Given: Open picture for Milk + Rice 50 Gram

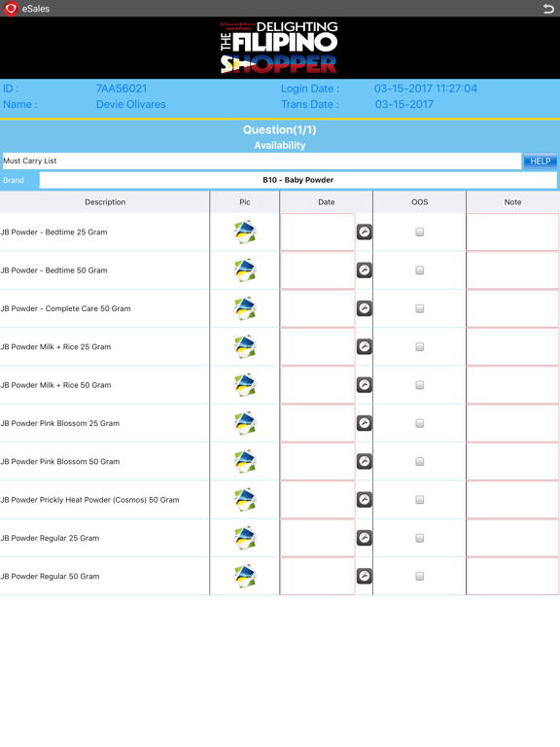Looking at the screenshot, I should coord(245,385).
